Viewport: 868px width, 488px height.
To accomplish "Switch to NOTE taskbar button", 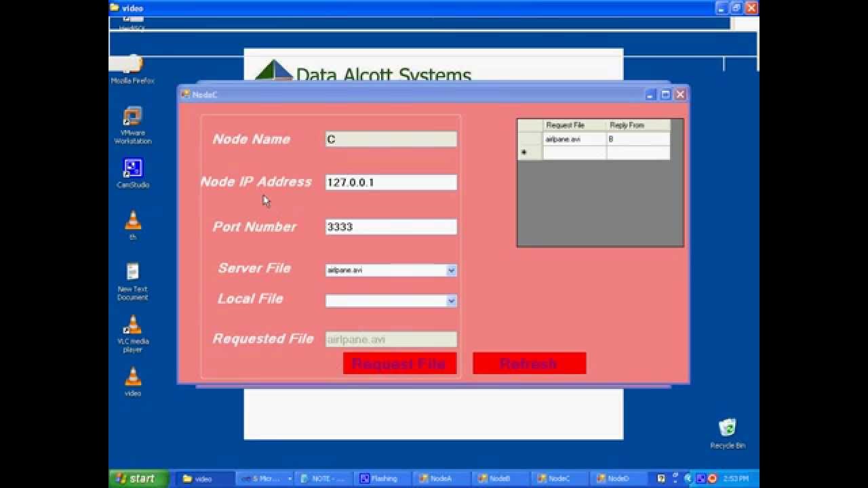I will point(324,479).
